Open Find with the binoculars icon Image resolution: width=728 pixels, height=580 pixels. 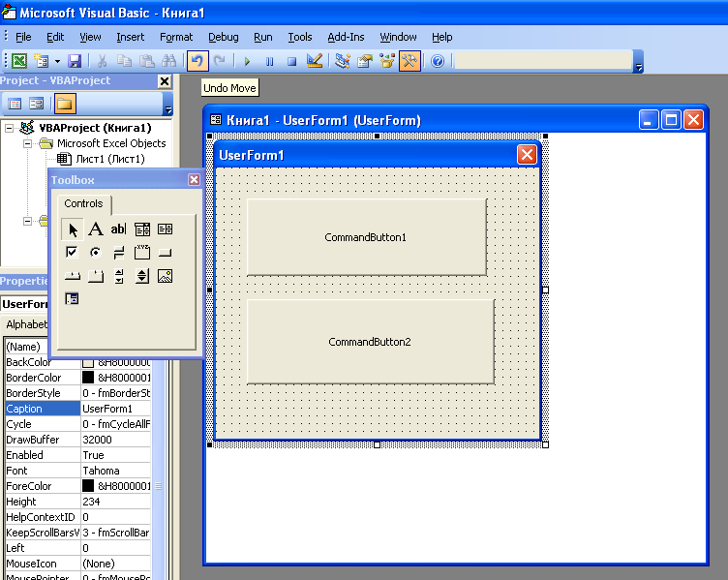169,61
